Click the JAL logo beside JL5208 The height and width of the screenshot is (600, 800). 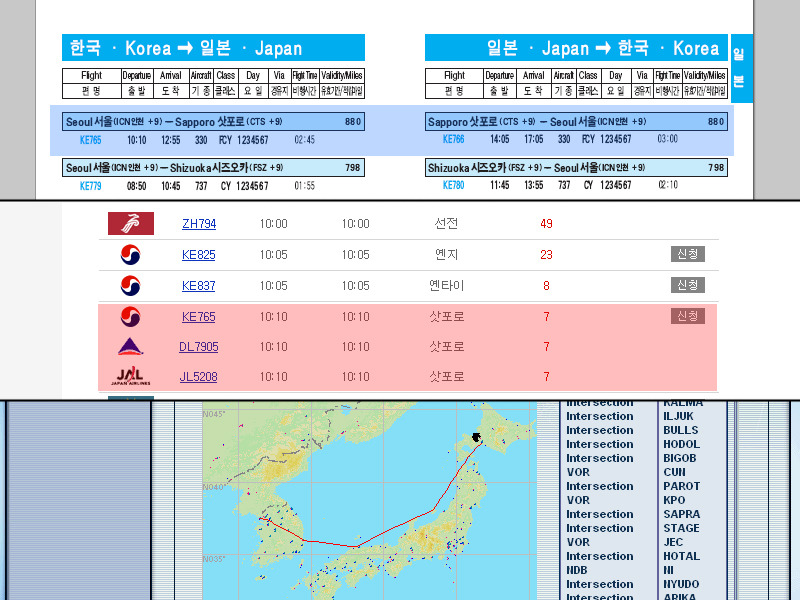click(131, 376)
